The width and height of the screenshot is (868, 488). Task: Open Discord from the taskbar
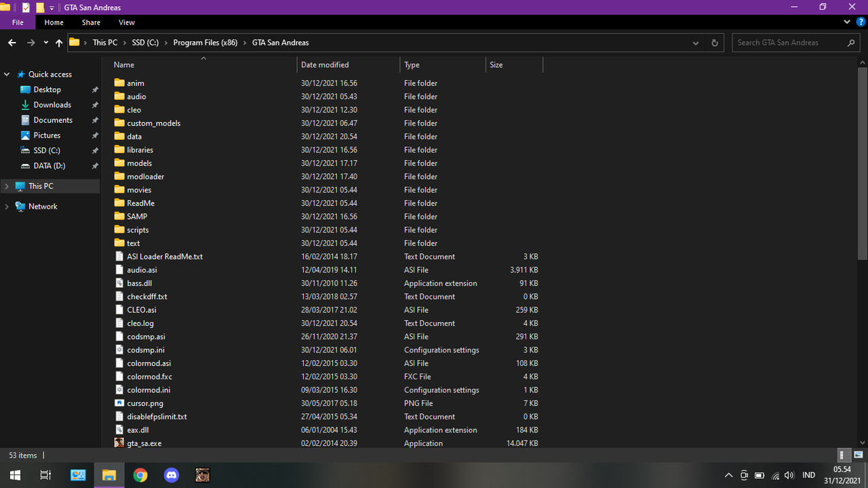coord(172,475)
